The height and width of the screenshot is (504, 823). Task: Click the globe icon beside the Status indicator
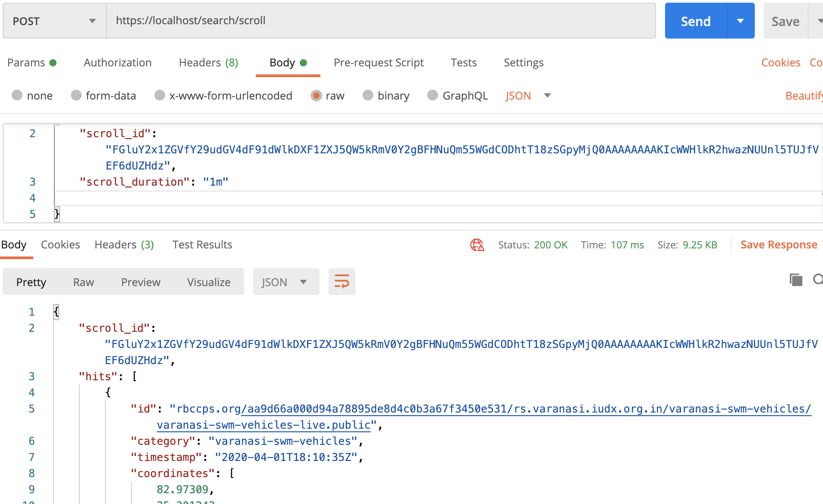coord(477,245)
